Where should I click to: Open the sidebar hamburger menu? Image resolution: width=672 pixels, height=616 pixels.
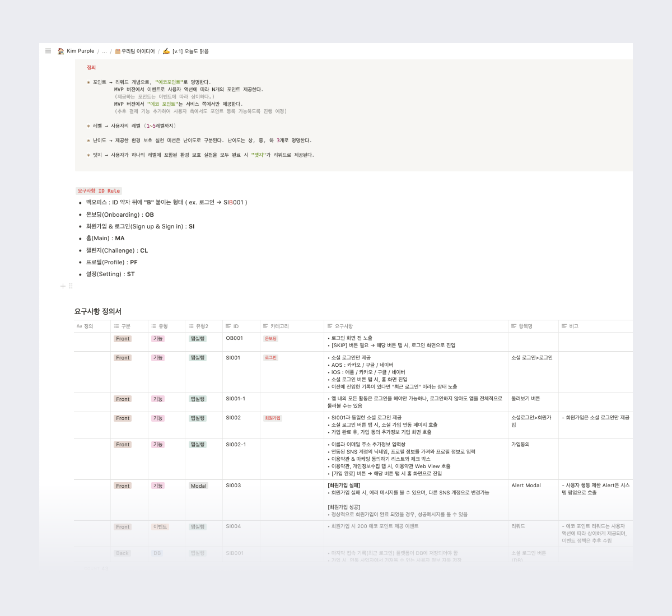(48, 51)
